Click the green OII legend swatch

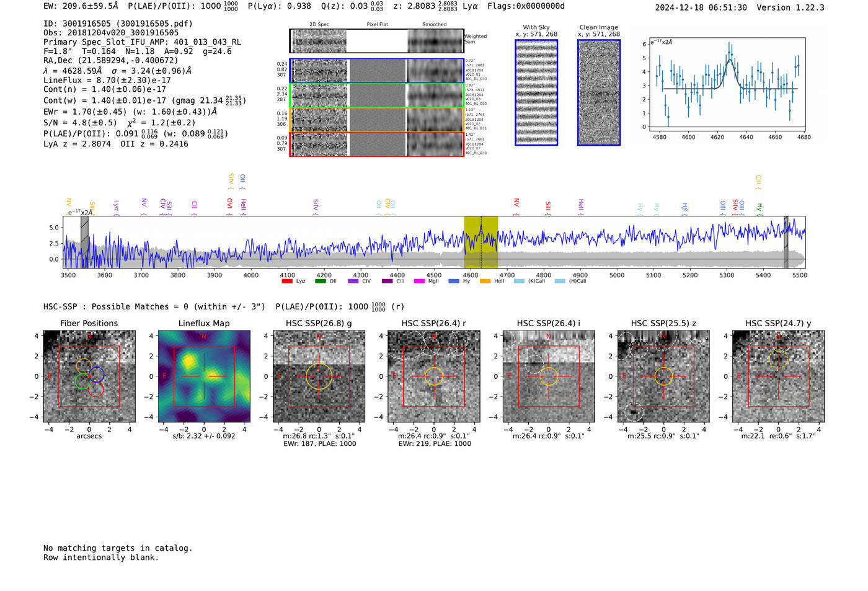tap(320, 281)
